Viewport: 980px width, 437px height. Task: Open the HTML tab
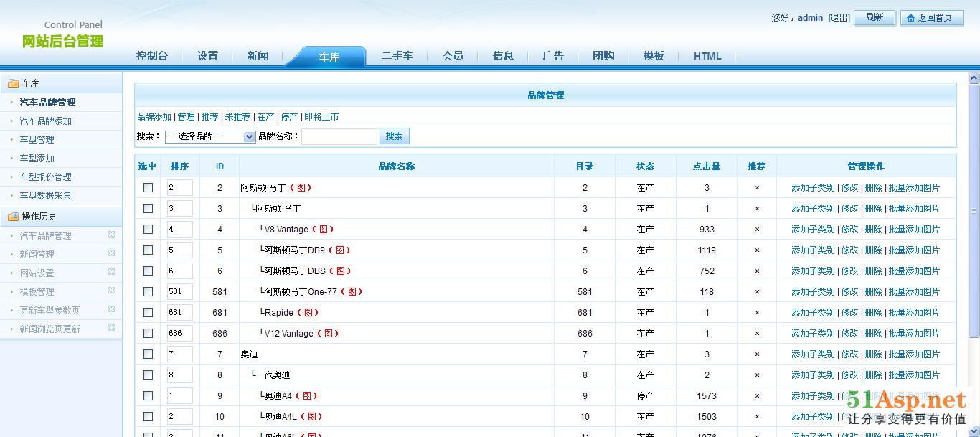[707, 56]
